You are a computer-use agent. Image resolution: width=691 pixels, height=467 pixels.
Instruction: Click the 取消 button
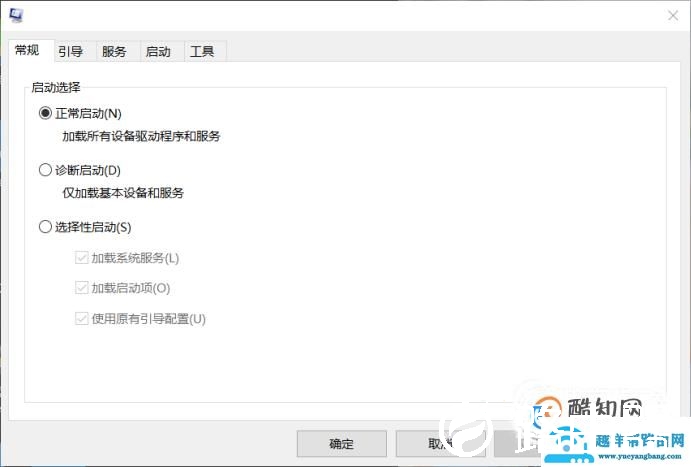point(441,444)
